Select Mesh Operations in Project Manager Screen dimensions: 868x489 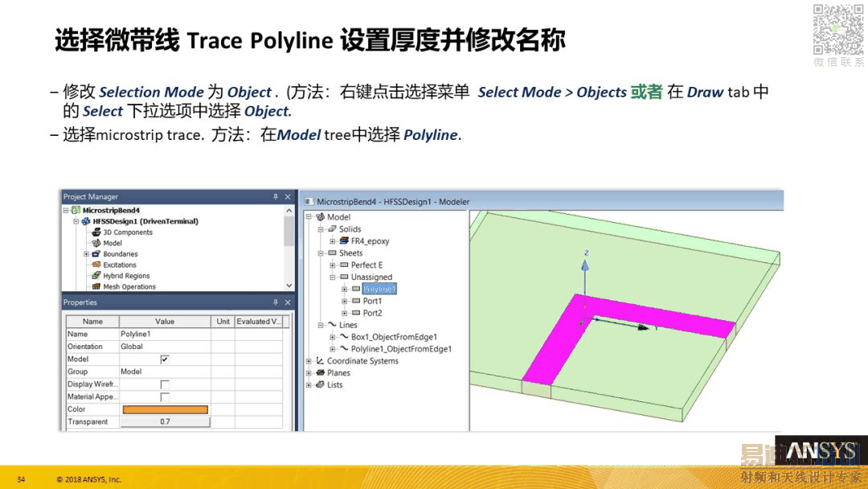[x=129, y=286]
